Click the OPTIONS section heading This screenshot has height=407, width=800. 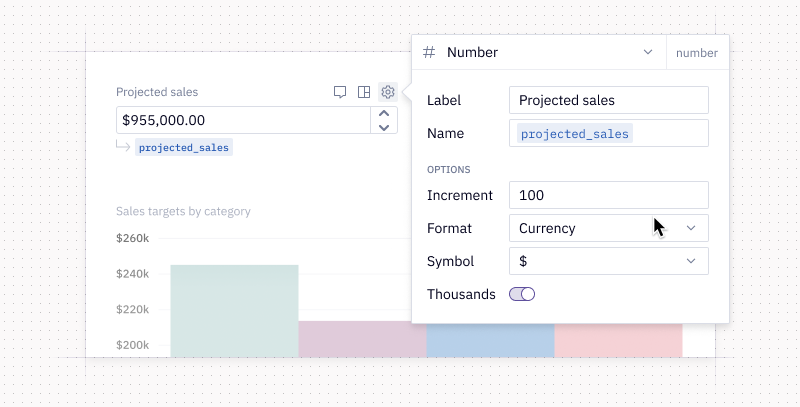[448, 169]
